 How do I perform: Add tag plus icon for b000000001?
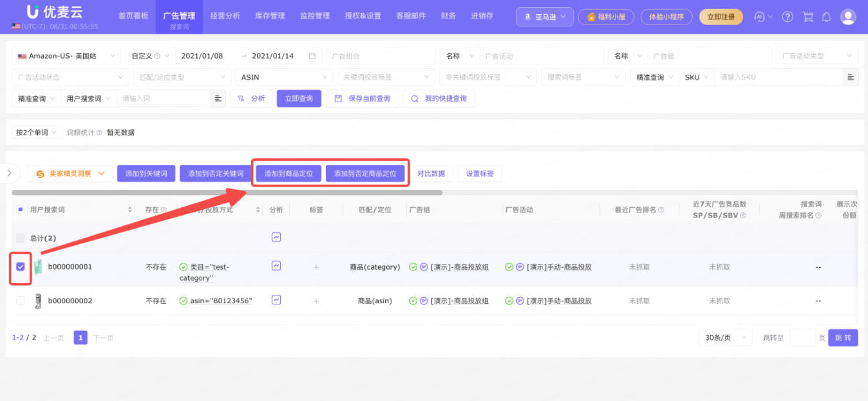coord(316,267)
